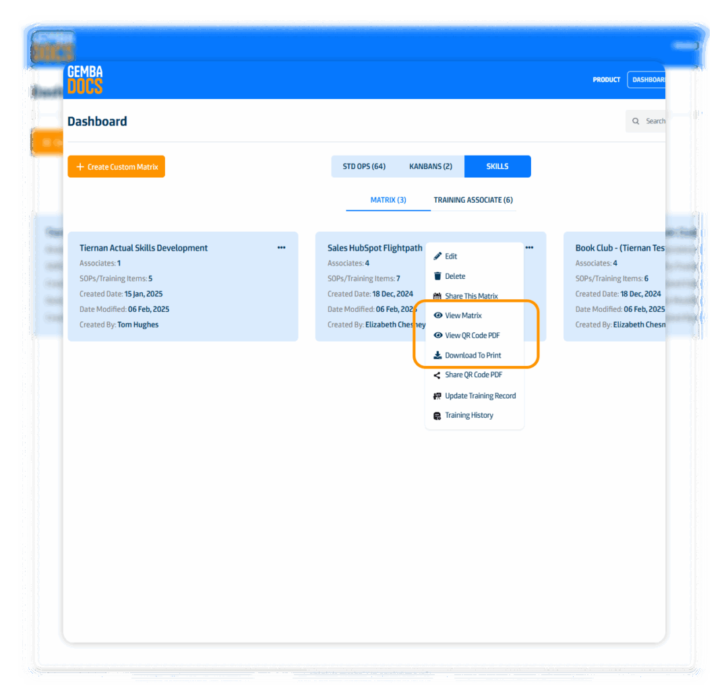Image resolution: width=728 pixels, height=700 pixels.
Task: Collapse the Sales HubSpot Flightpath three-dot menu
Action: (x=529, y=248)
